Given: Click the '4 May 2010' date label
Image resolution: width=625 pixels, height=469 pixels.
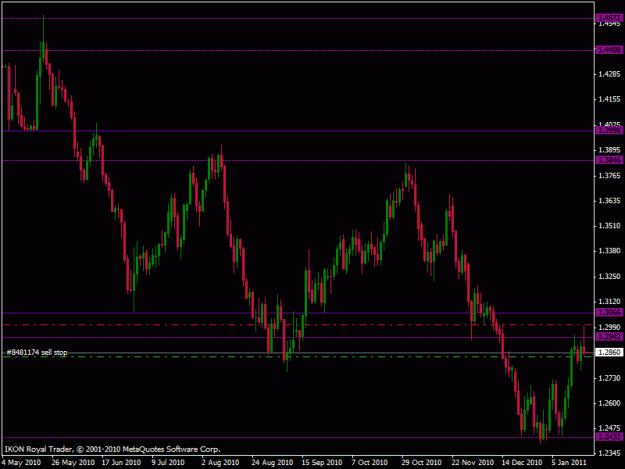Looking at the screenshot, I should 21,463.
